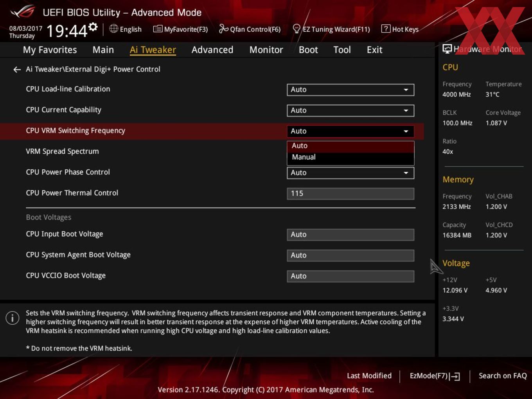Go back using the arrow icon

click(17, 69)
